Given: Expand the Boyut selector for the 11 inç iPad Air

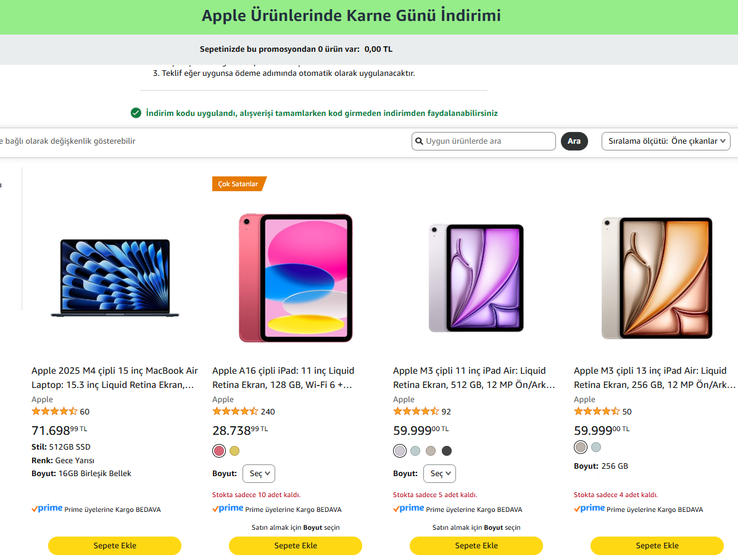Looking at the screenshot, I should 439,474.
